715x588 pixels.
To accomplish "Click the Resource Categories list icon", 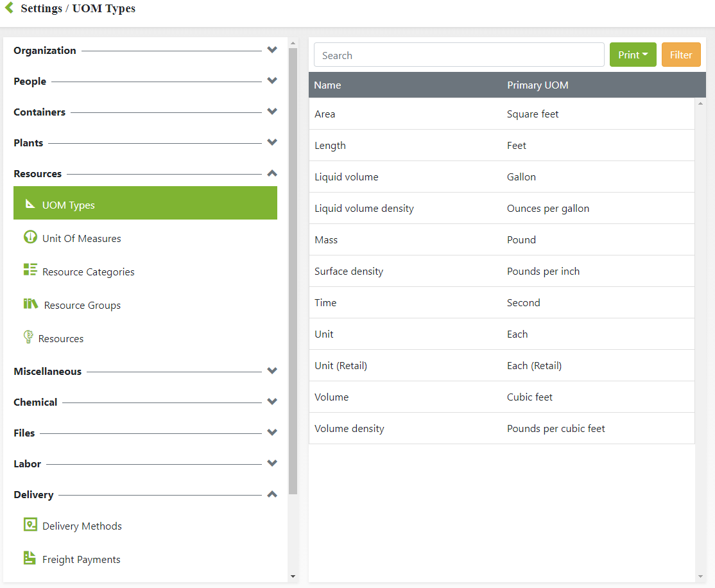I will [x=30, y=270].
